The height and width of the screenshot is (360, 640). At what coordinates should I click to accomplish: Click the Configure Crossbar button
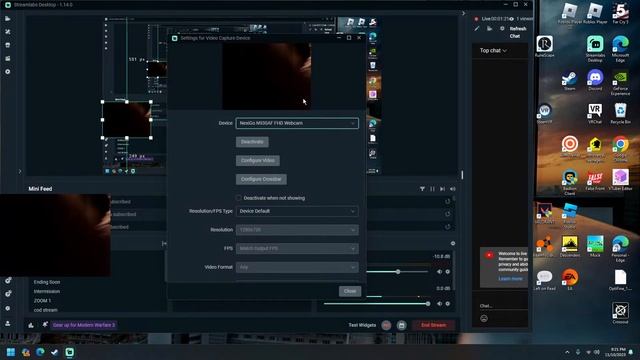pos(261,179)
